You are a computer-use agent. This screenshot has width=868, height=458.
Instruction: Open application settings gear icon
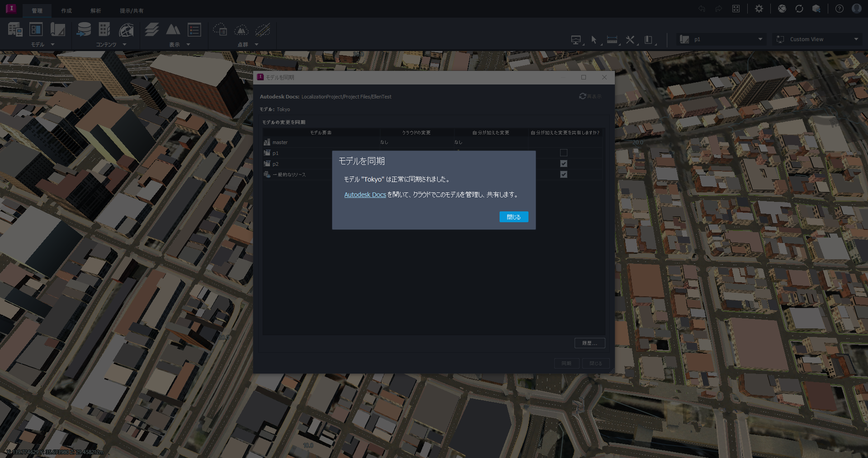coord(759,9)
